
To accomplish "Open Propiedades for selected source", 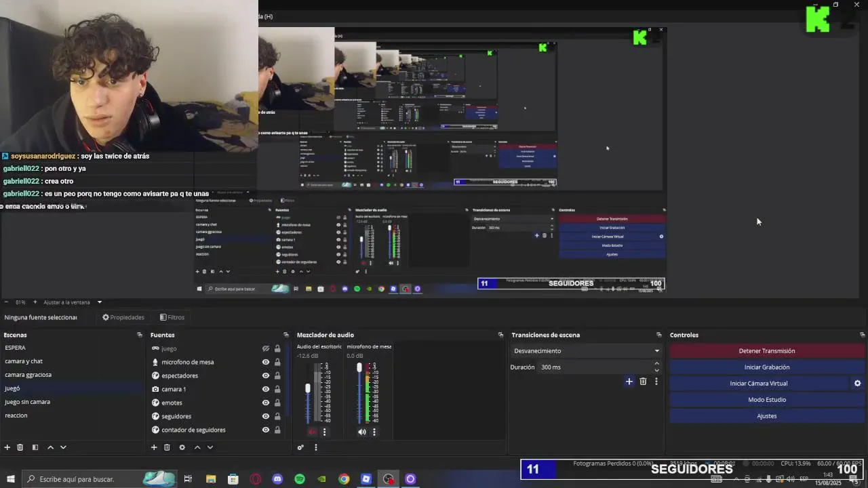I will [123, 317].
